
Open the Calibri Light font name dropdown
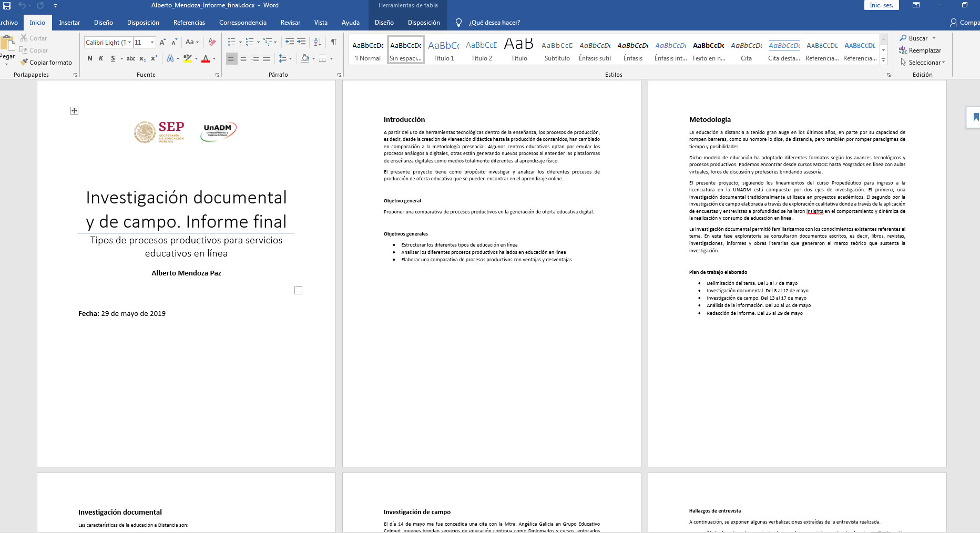tap(129, 42)
